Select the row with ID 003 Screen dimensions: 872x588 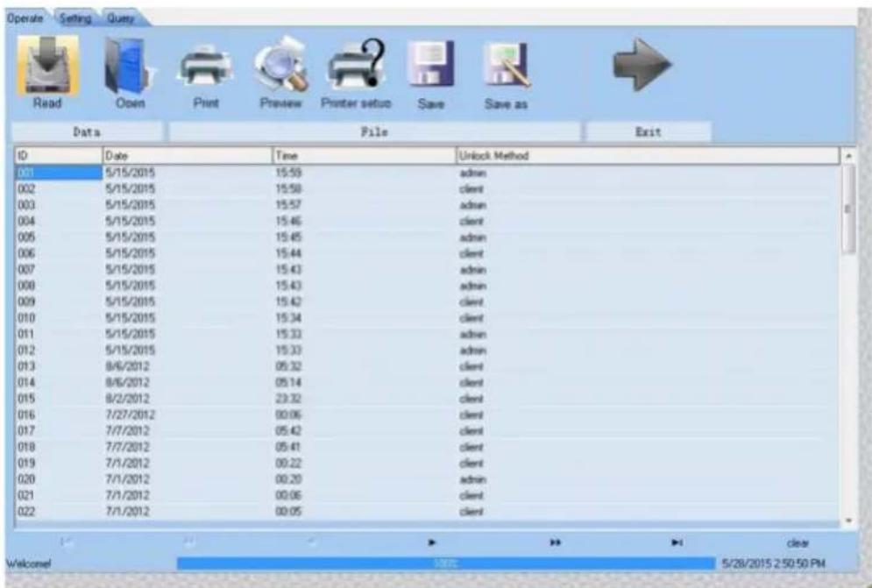point(427,205)
